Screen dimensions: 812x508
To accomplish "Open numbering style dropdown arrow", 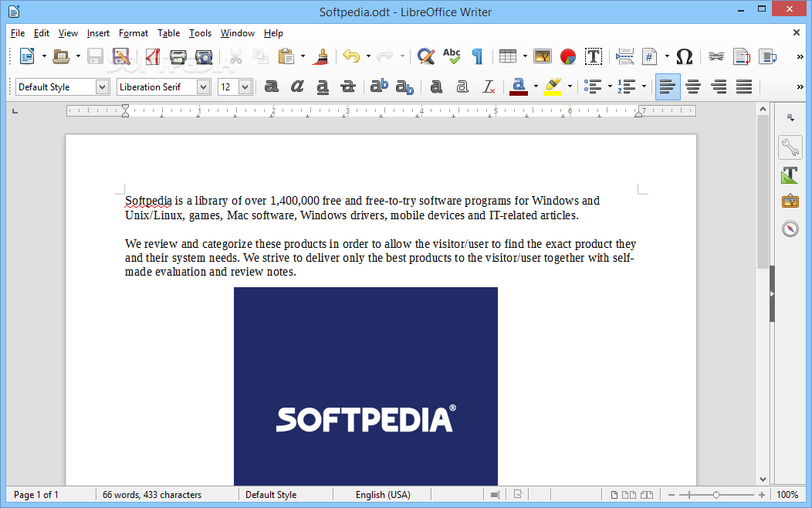I will [644, 86].
